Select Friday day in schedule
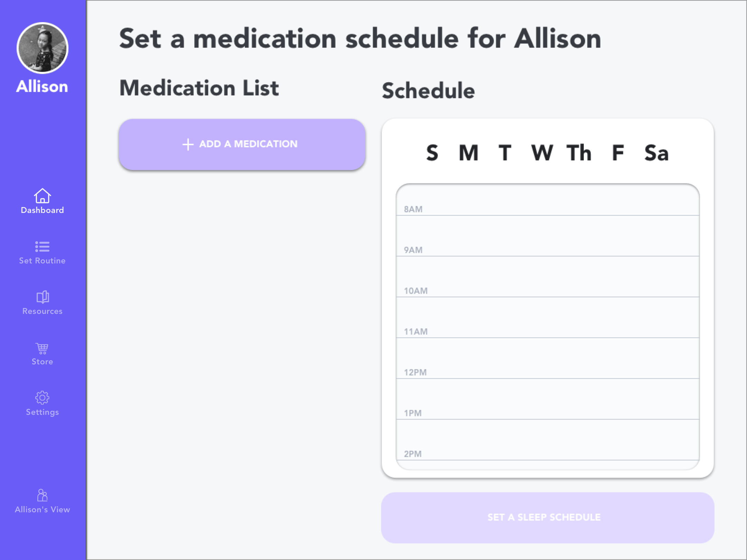 tap(618, 153)
